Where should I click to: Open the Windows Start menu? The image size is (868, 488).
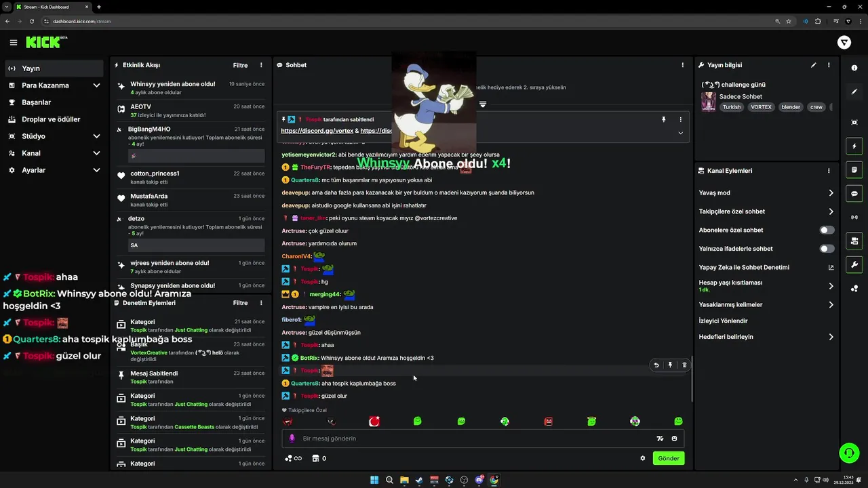click(374, 481)
